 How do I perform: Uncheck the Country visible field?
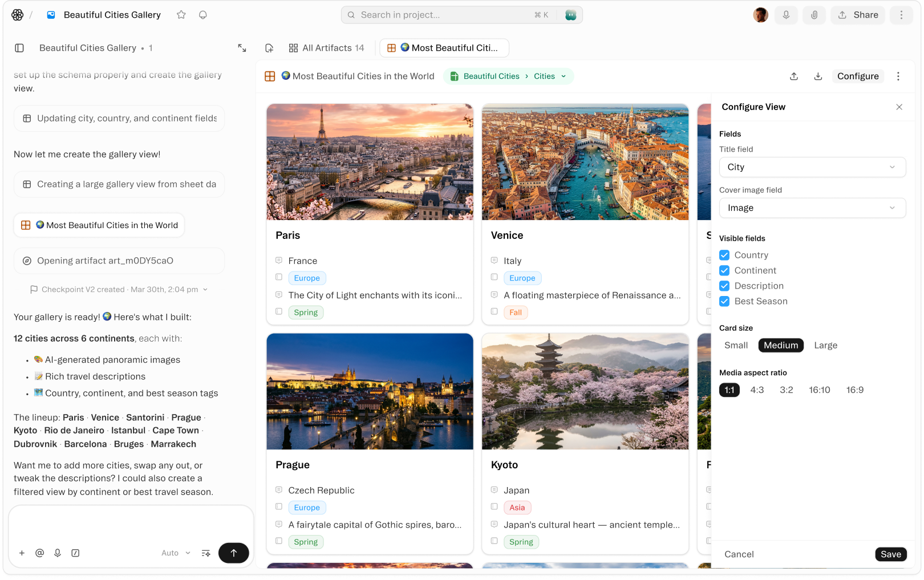[724, 255]
